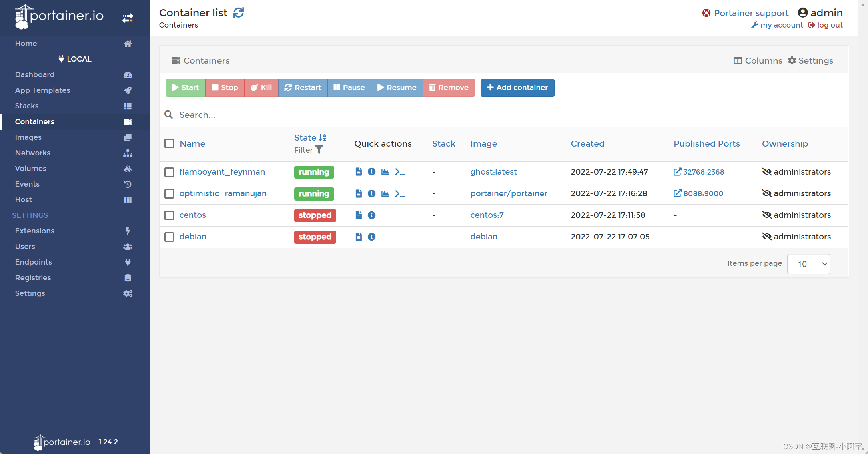This screenshot has height=454, width=868.
Task: View container stats for flamboyant_feynman
Action: tap(385, 172)
